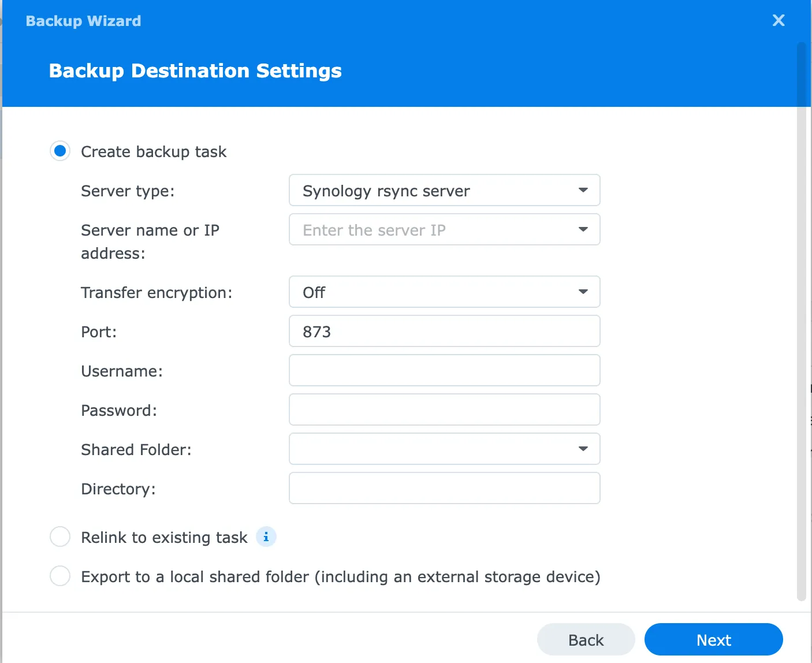Select the Create backup task radio button
The image size is (812, 663).
[x=60, y=151]
